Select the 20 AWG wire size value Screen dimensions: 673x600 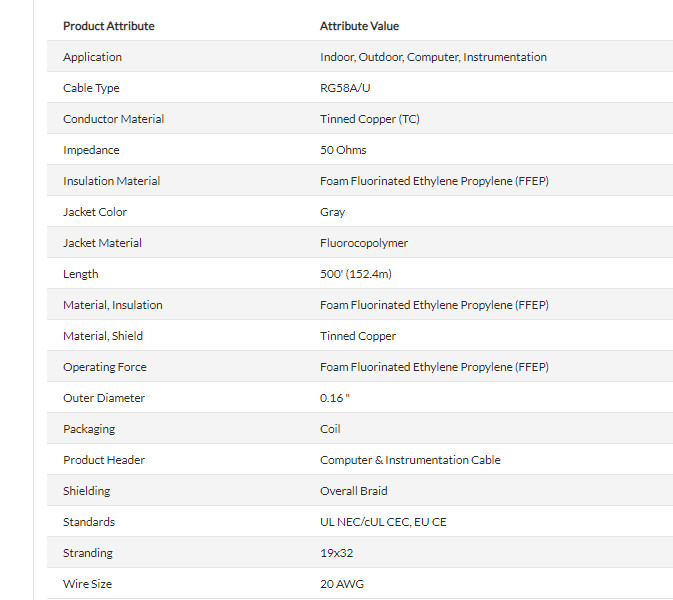342,584
